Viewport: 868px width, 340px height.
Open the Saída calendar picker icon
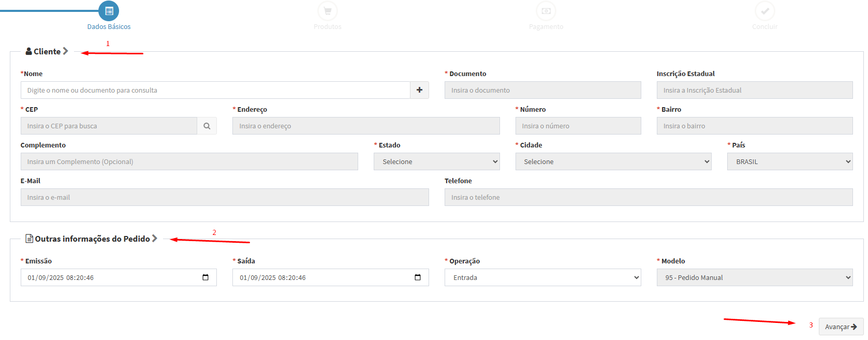pos(418,277)
